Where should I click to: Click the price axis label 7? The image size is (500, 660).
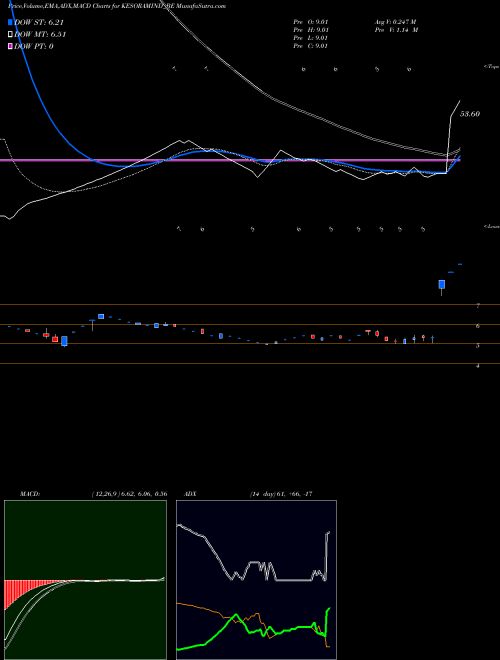(x=478, y=306)
